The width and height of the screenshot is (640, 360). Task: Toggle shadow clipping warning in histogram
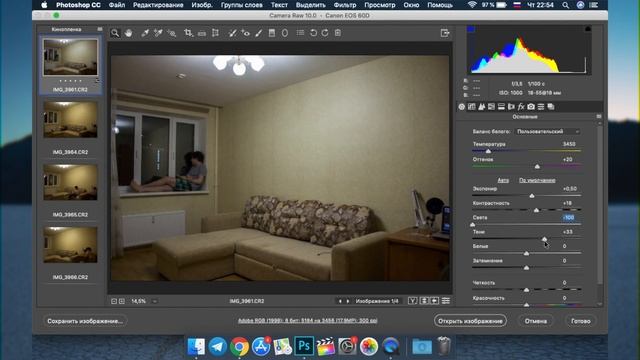471,29
